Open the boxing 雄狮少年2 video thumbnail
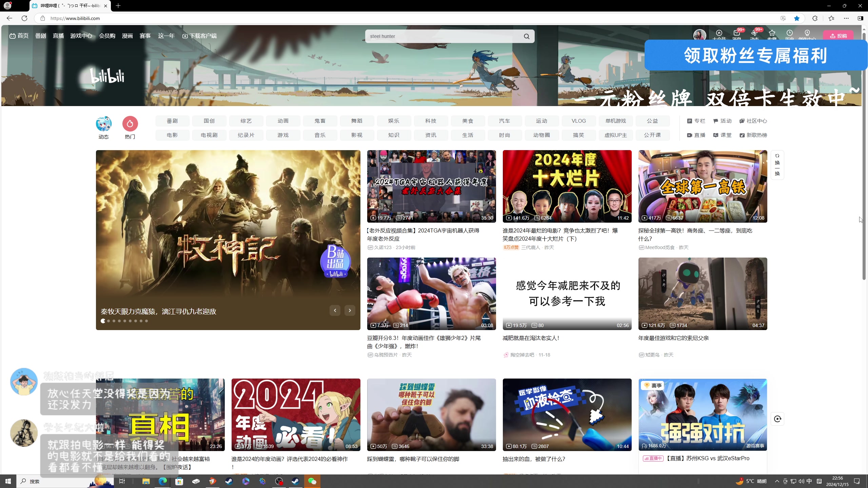868x488 pixels. coord(431,294)
